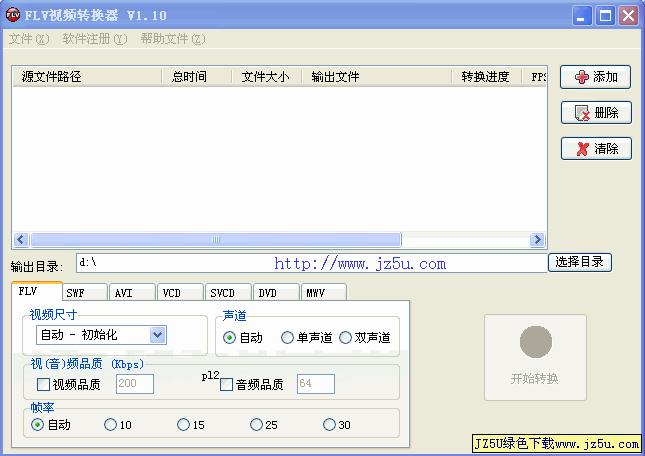Open the 文件 (X) menu
The image size is (645, 456).
tap(29, 39)
